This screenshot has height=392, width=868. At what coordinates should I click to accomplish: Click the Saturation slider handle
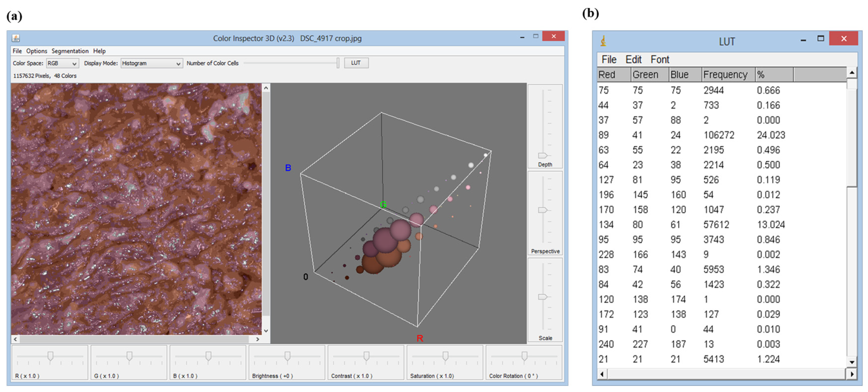[445, 356]
